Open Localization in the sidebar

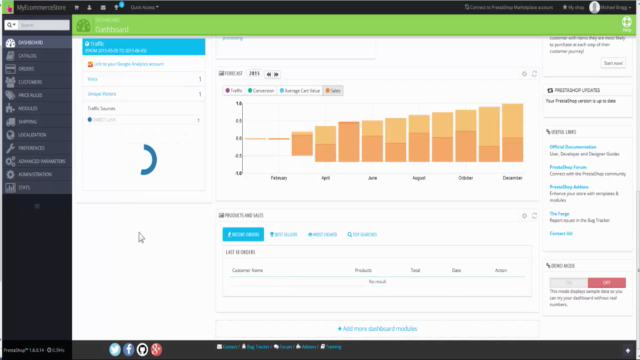[x=37, y=135]
